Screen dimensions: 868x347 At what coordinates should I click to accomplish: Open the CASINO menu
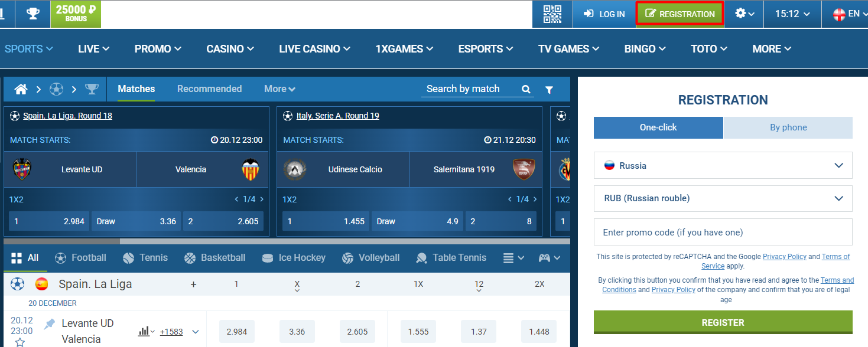(230, 49)
